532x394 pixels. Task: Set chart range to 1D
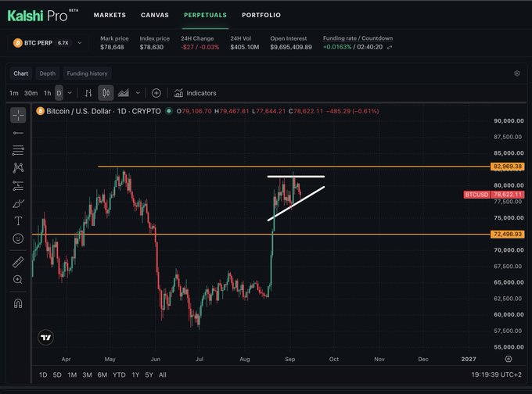pyautogui.click(x=43, y=374)
